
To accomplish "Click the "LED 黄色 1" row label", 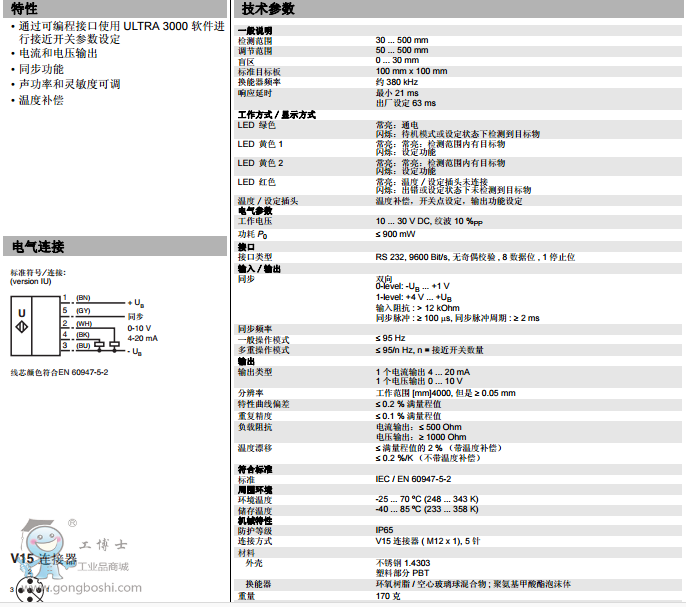I will (x=260, y=144).
